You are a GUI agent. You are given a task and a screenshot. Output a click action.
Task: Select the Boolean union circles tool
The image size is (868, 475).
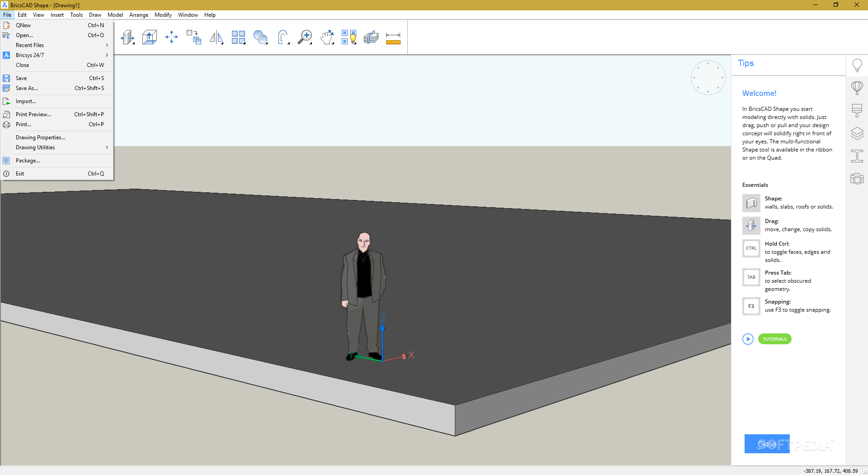click(x=260, y=37)
